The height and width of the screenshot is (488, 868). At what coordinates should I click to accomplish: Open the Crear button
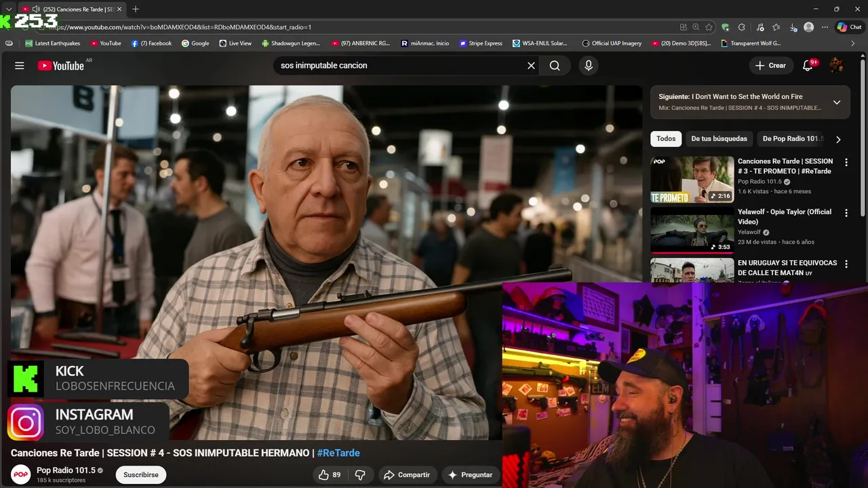pos(771,66)
